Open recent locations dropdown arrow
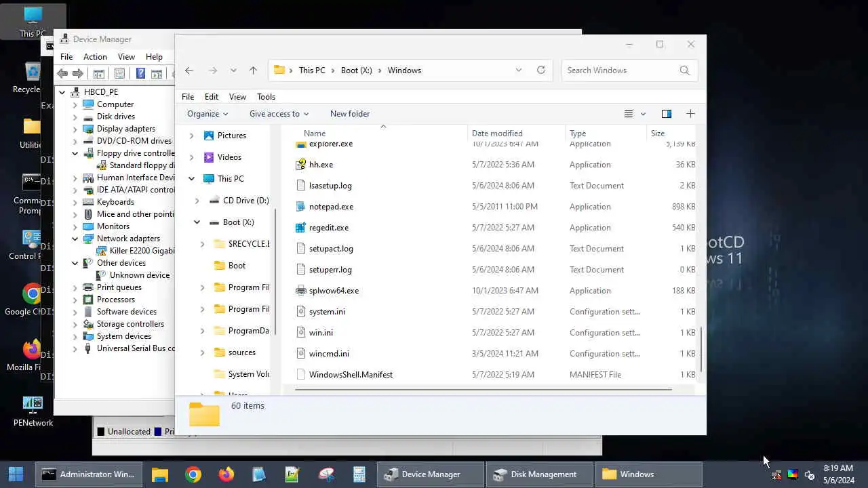The width and height of the screenshot is (868, 488). (x=233, y=70)
